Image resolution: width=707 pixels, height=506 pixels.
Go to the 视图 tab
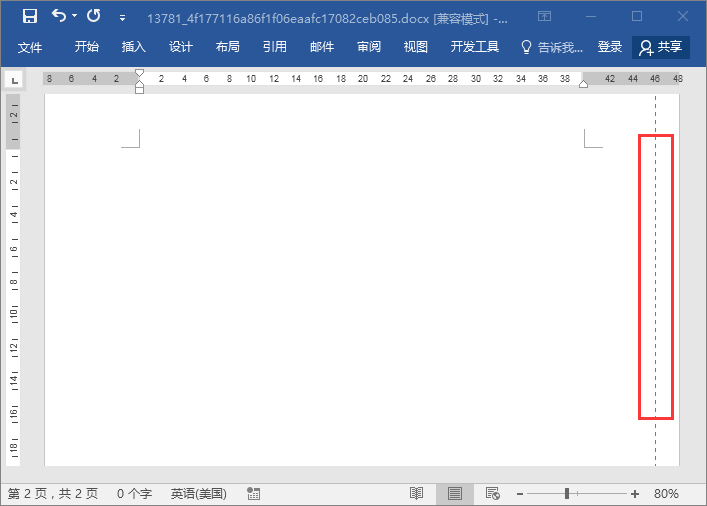[x=416, y=47]
